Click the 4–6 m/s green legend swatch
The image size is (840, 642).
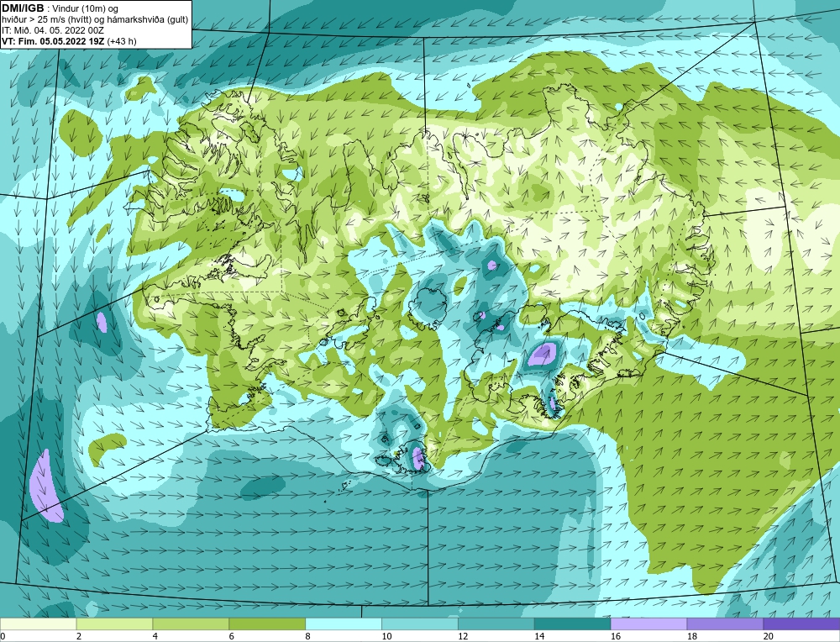191,624
